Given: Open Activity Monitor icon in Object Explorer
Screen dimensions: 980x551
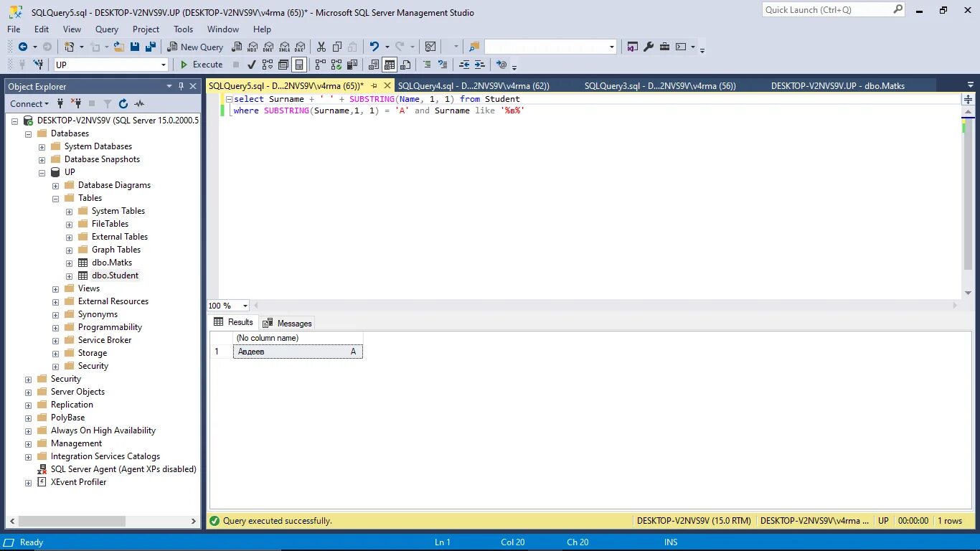Looking at the screenshot, I should pos(139,103).
